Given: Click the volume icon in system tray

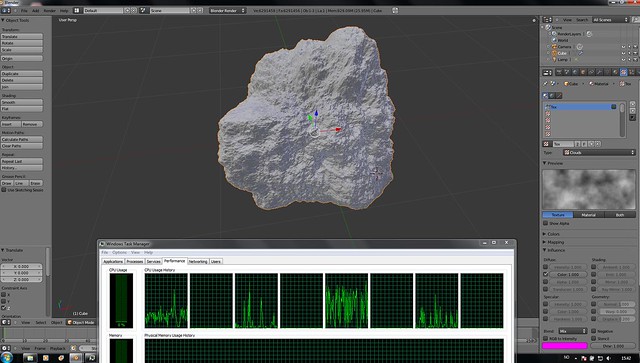Looking at the screenshot, I should pos(609,358).
